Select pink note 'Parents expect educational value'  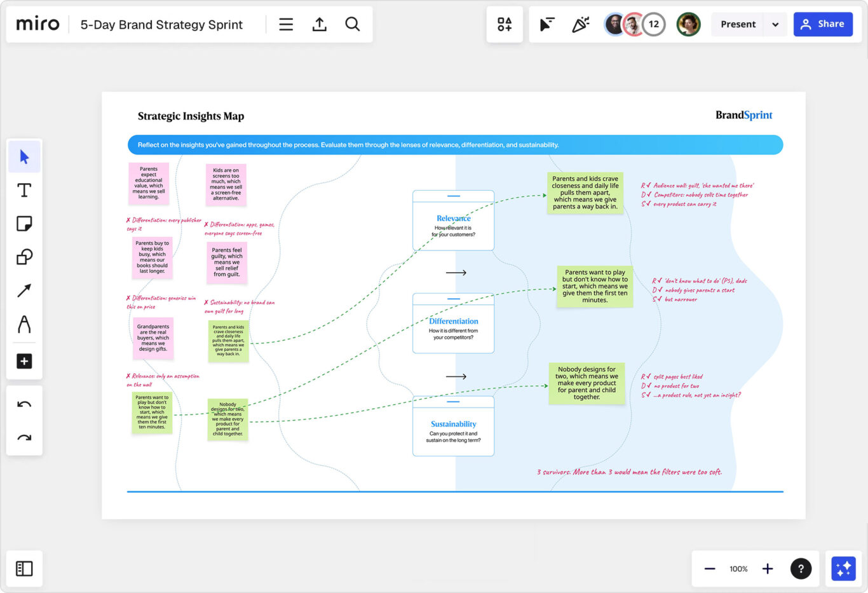(x=149, y=184)
